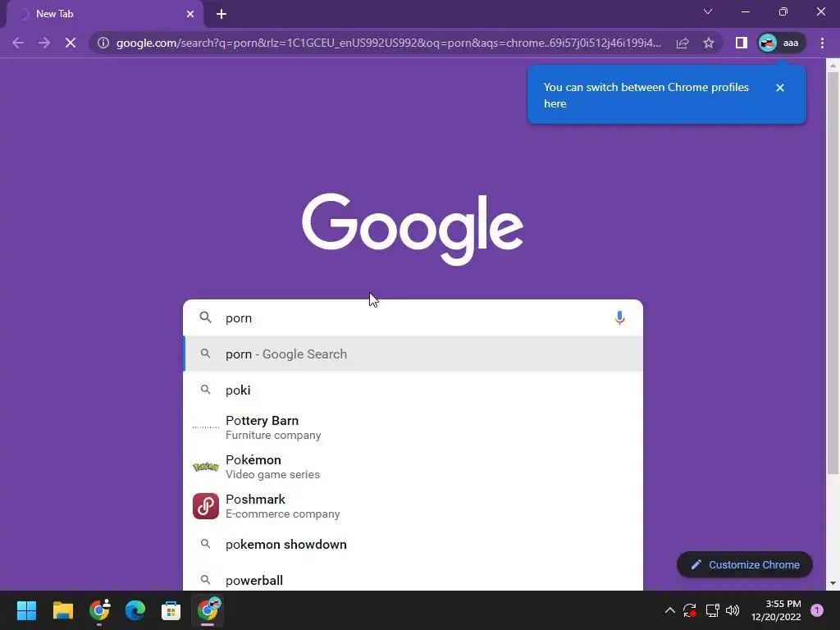
Task: Open network settings tray icon
Action: click(712, 610)
